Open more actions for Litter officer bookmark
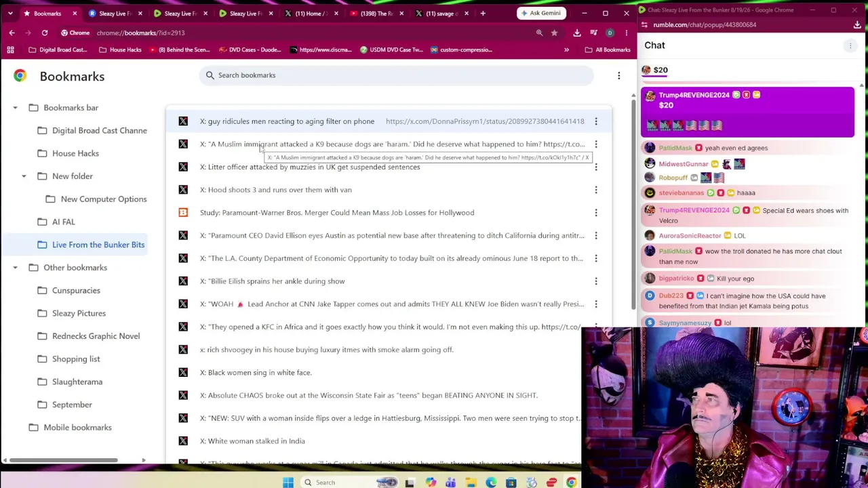This screenshot has height=488, width=868. click(596, 167)
